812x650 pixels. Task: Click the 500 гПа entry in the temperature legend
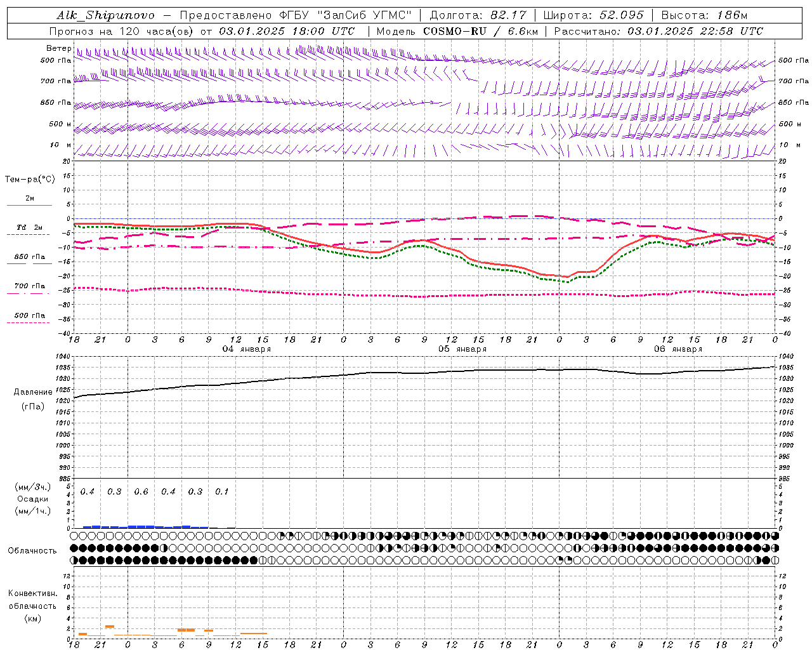click(x=30, y=315)
